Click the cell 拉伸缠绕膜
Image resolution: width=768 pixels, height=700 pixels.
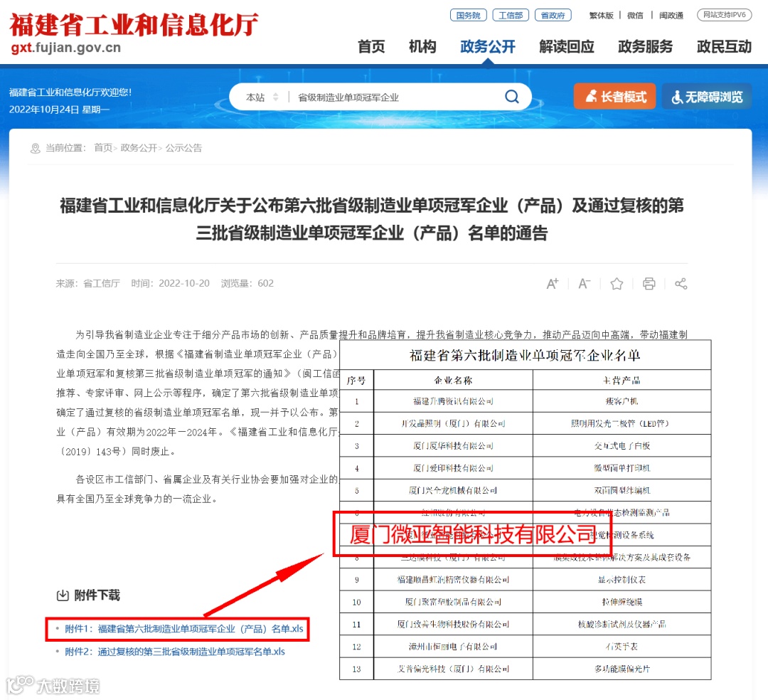click(622, 602)
